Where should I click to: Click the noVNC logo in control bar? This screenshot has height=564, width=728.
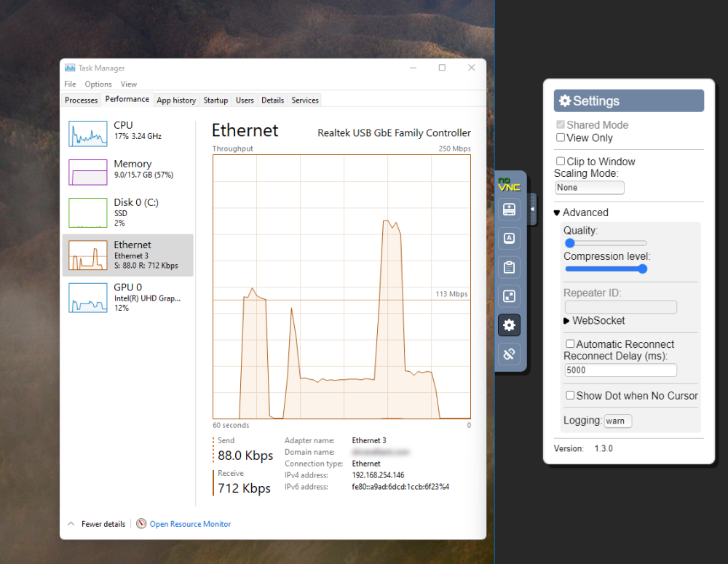pyautogui.click(x=509, y=184)
